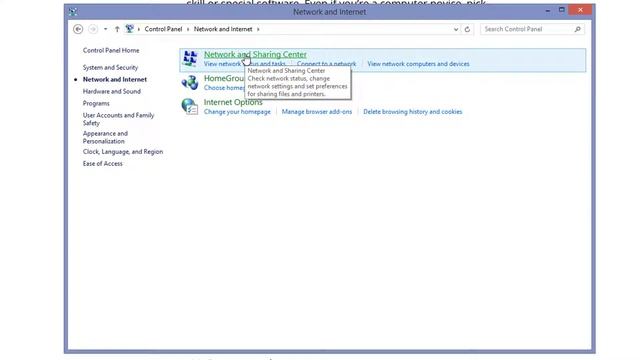Click Manage browser add-ons
Image resolution: width=640 pixels, height=360 pixels.
(x=317, y=112)
